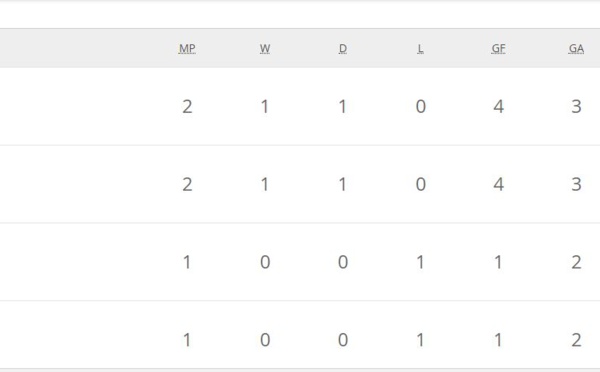
Task: Select the D value 1 in second row
Action: pyautogui.click(x=343, y=184)
